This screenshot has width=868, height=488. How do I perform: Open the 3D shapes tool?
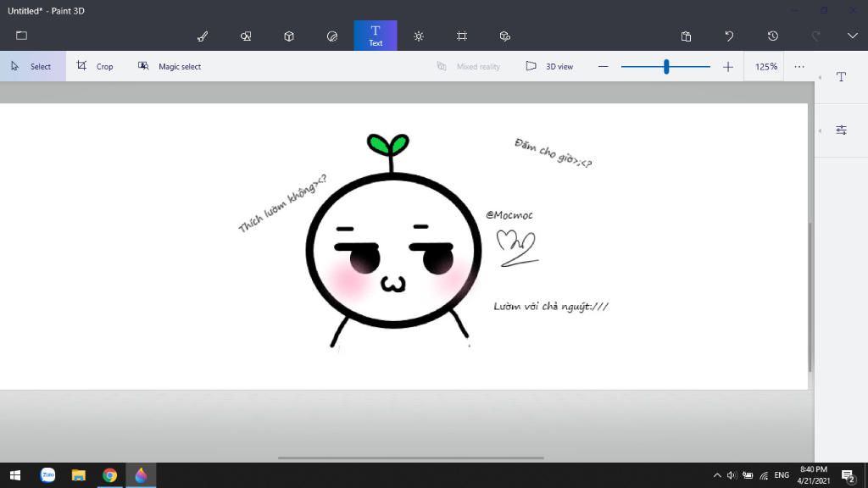(289, 36)
